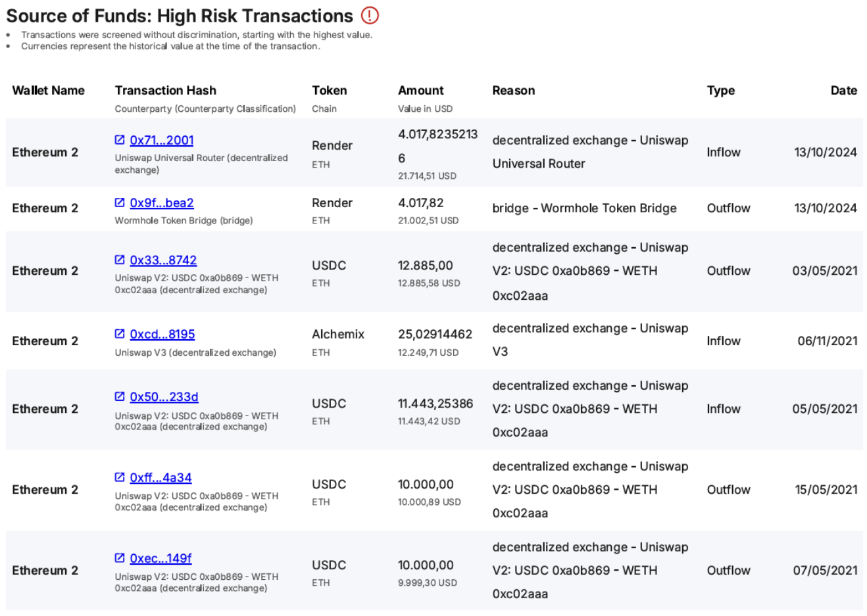
Task: Click the red high-risk warning icon
Action: tap(370, 15)
